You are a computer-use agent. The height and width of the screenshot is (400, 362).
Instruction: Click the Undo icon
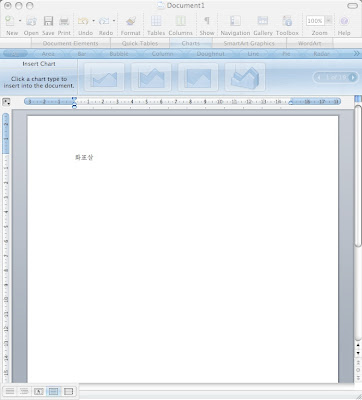(x=83, y=21)
